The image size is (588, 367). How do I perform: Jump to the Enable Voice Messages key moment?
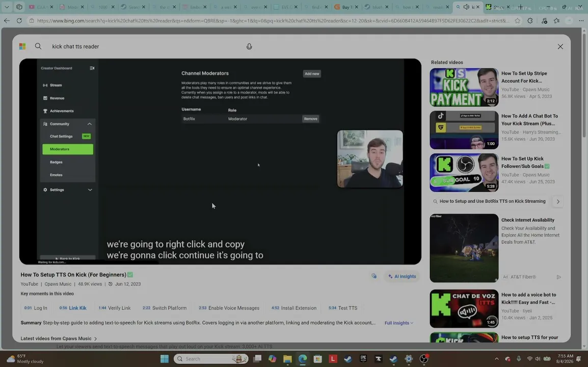[x=229, y=308]
